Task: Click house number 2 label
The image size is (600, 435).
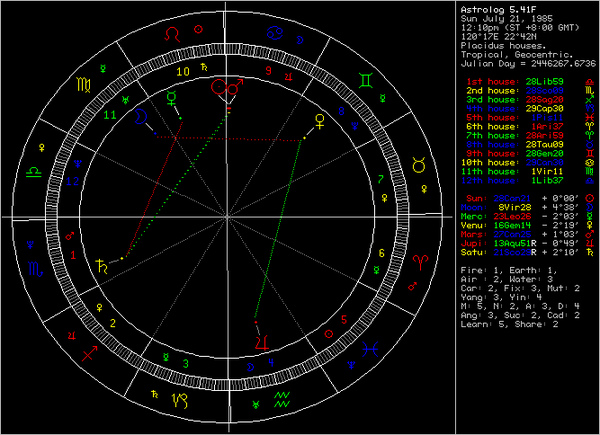Action: pyautogui.click(x=112, y=323)
